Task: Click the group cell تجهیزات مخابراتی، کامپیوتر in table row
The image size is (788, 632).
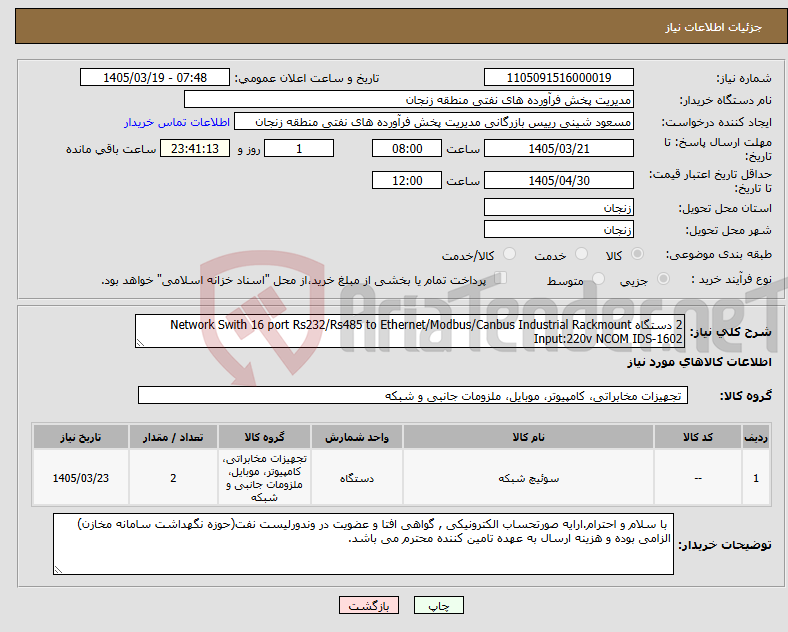Action: [264, 478]
